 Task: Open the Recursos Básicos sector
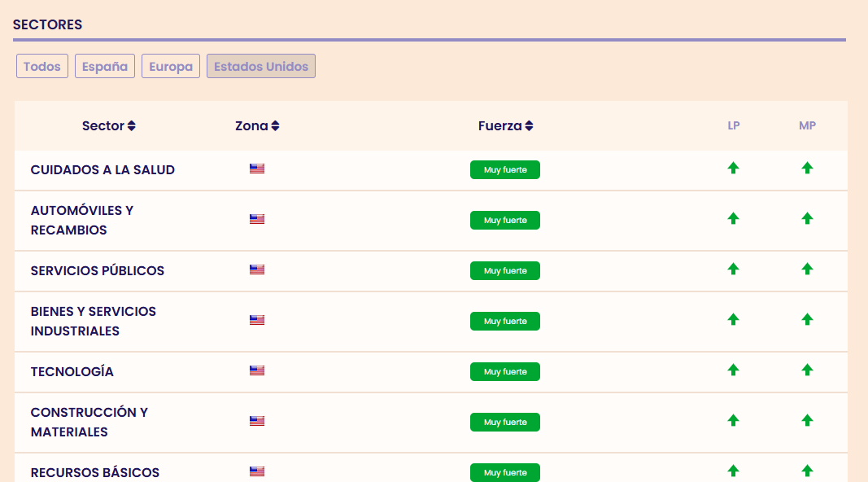95,472
